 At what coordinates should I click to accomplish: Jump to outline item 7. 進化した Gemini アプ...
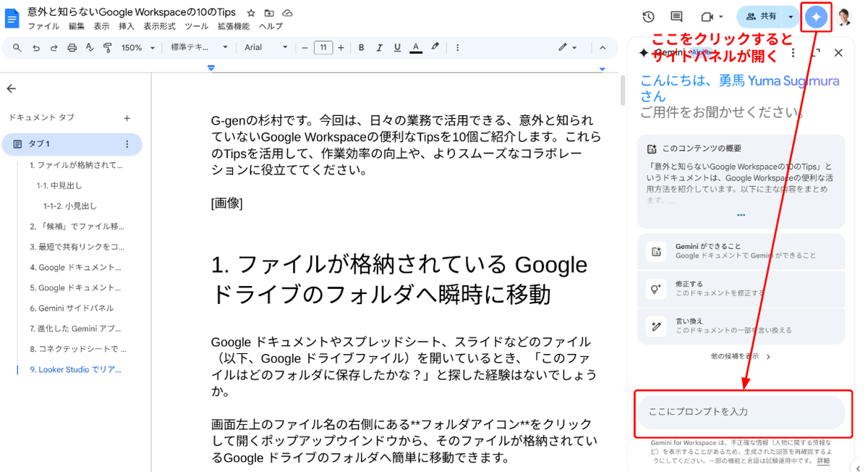point(75,328)
